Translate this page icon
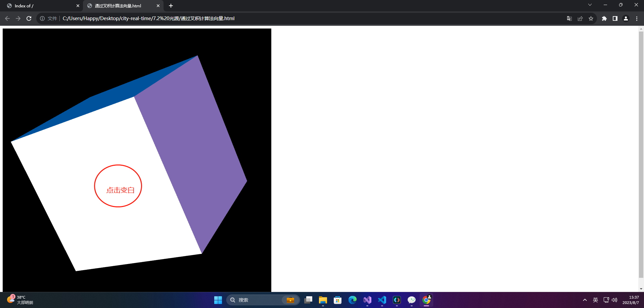The image size is (644, 308). pos(569,18)
